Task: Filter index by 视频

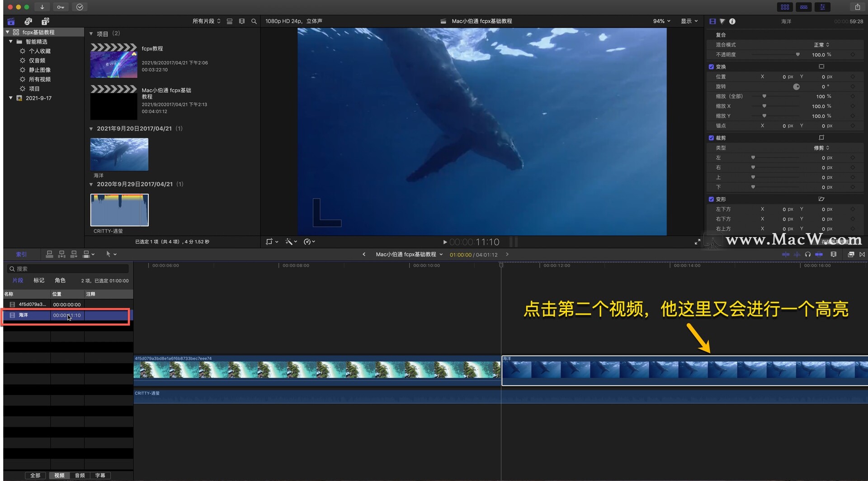Action: [60, 476]
